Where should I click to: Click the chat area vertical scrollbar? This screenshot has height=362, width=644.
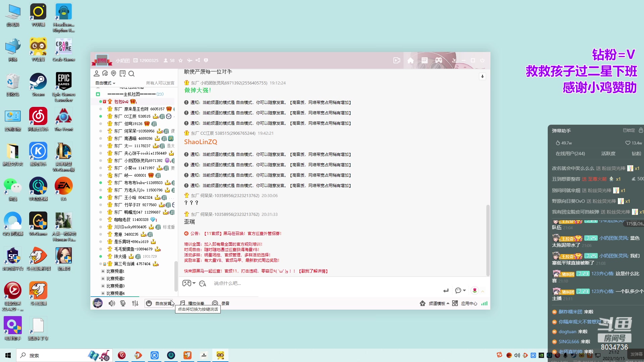pyautogui.click(x=488, y=240)
